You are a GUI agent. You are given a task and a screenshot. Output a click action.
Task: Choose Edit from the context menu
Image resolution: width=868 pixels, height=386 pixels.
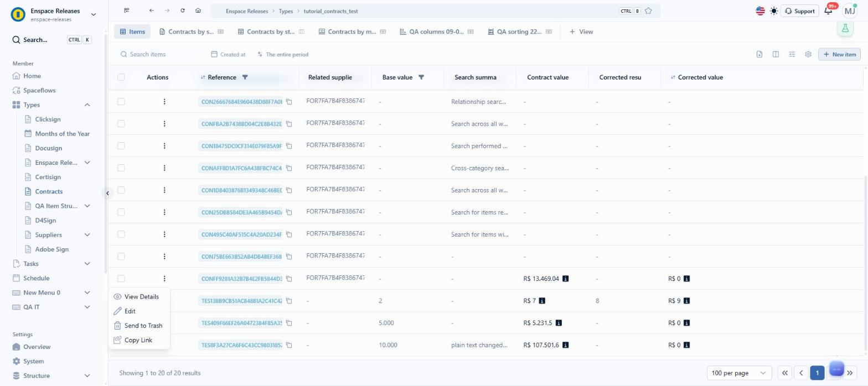pyautogui.click(x=139, y=311)
